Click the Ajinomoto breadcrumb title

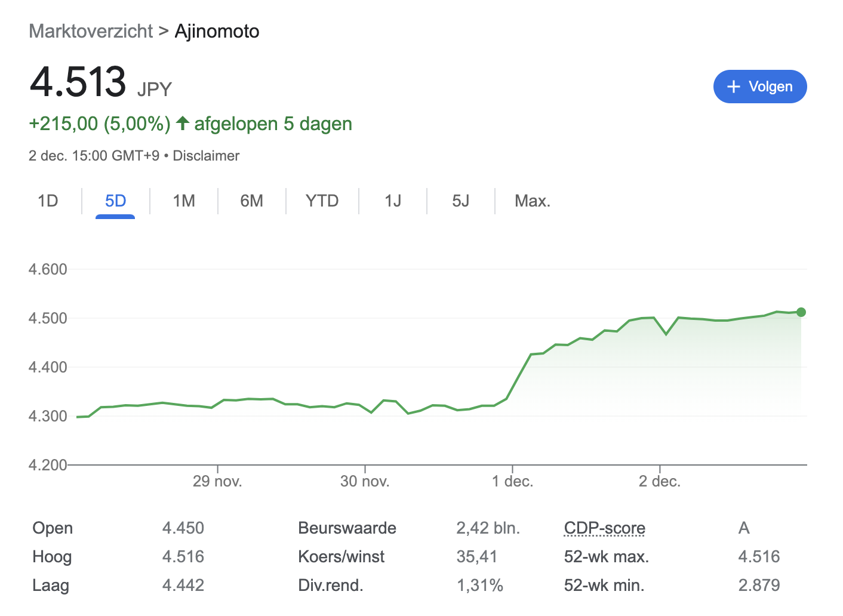[x=217, y=31]
